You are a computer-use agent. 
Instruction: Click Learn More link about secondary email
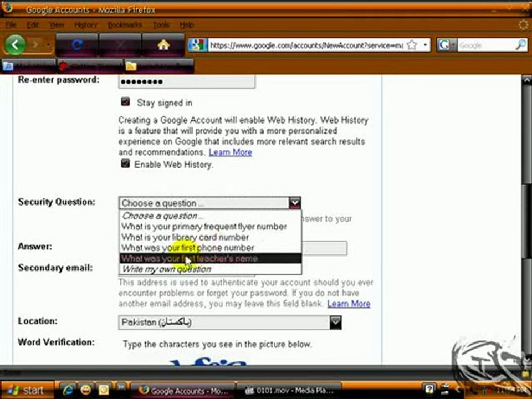click(349, 304)
